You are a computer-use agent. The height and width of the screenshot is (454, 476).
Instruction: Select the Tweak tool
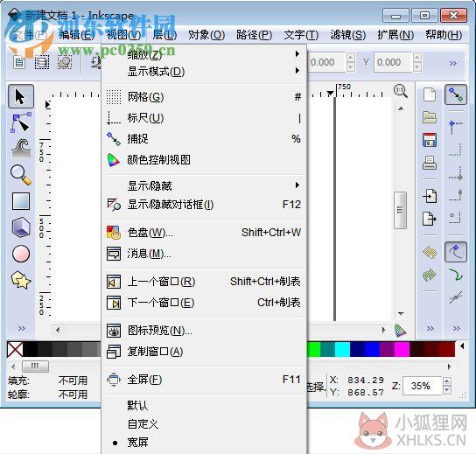point(21,149)
